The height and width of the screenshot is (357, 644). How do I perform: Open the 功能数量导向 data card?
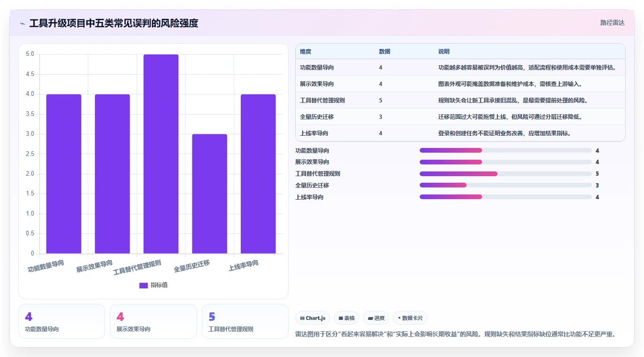(x=61, y=321)
